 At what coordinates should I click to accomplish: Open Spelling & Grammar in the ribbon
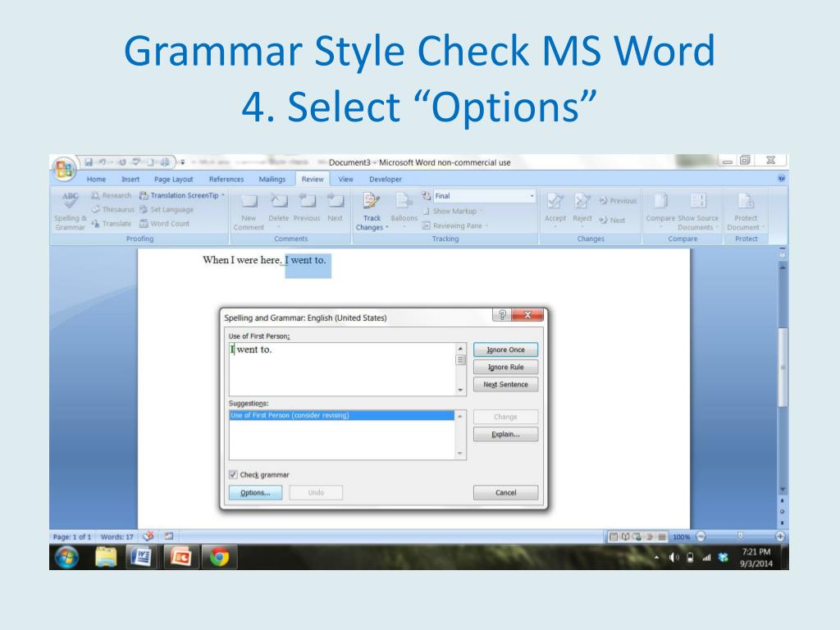click(70, 211)
